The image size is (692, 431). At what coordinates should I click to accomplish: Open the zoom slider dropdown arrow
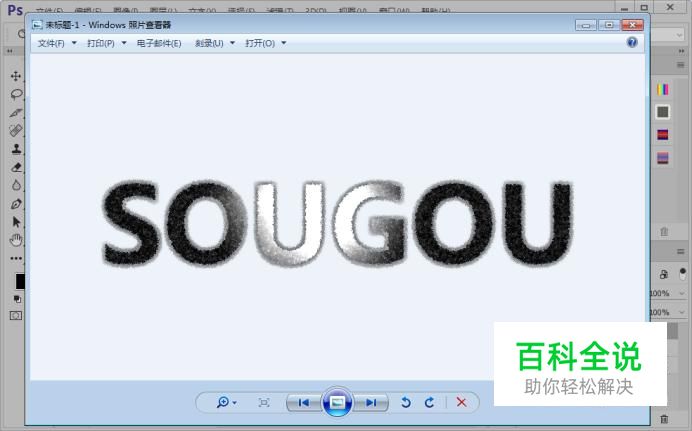(234, 403)
